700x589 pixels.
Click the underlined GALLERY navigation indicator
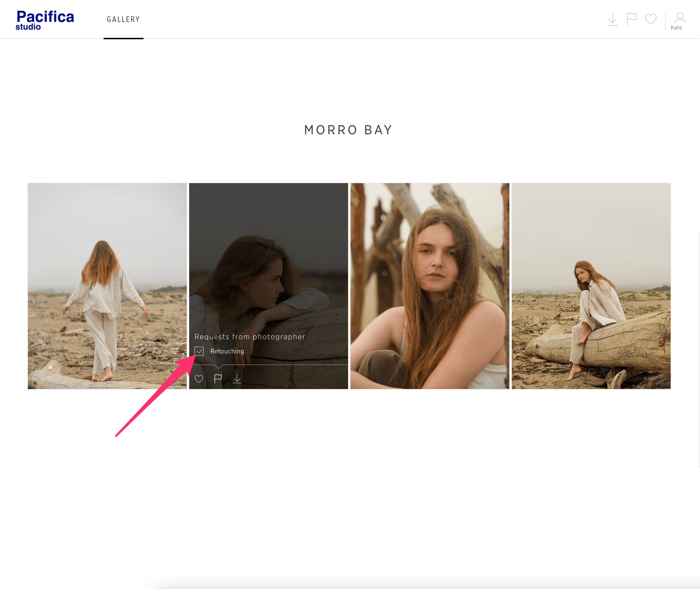(x=123, y=40)
